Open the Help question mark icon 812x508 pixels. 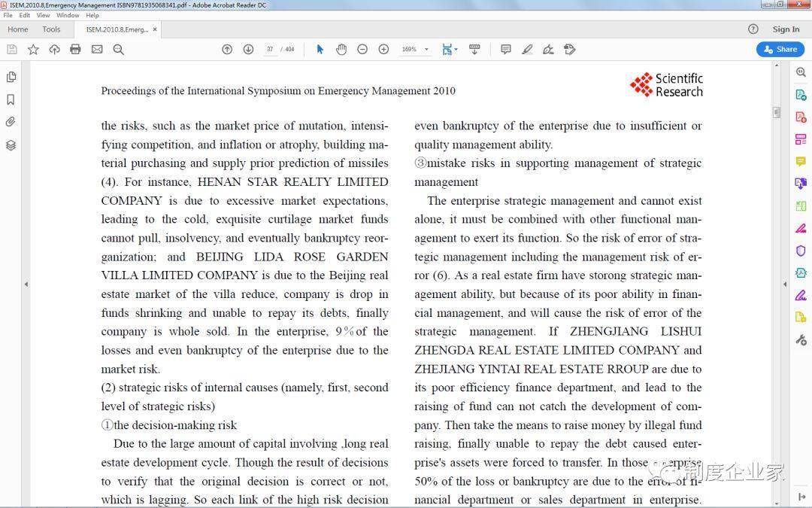753,29
